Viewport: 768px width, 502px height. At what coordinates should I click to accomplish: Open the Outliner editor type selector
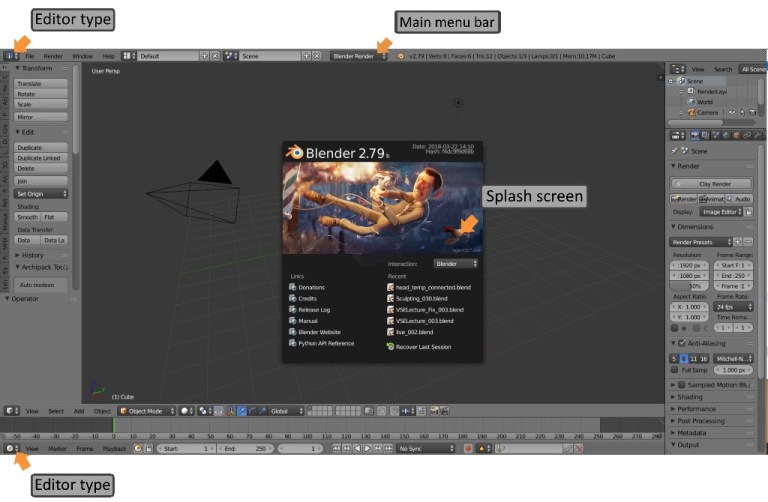(678, 69)
